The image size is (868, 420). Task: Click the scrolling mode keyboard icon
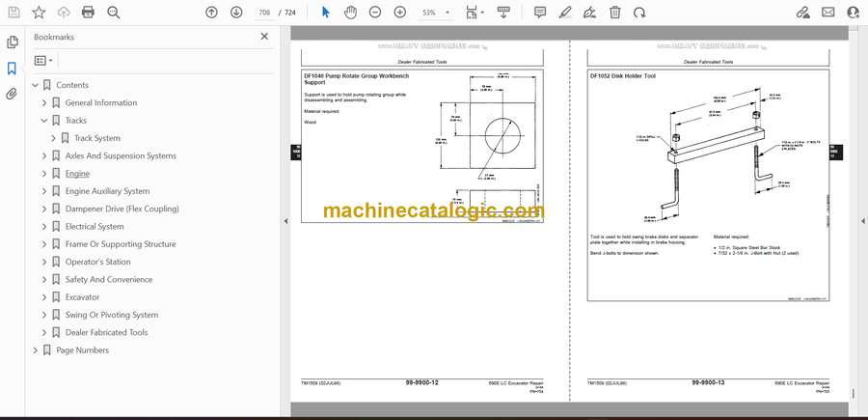tap(503, 13)
